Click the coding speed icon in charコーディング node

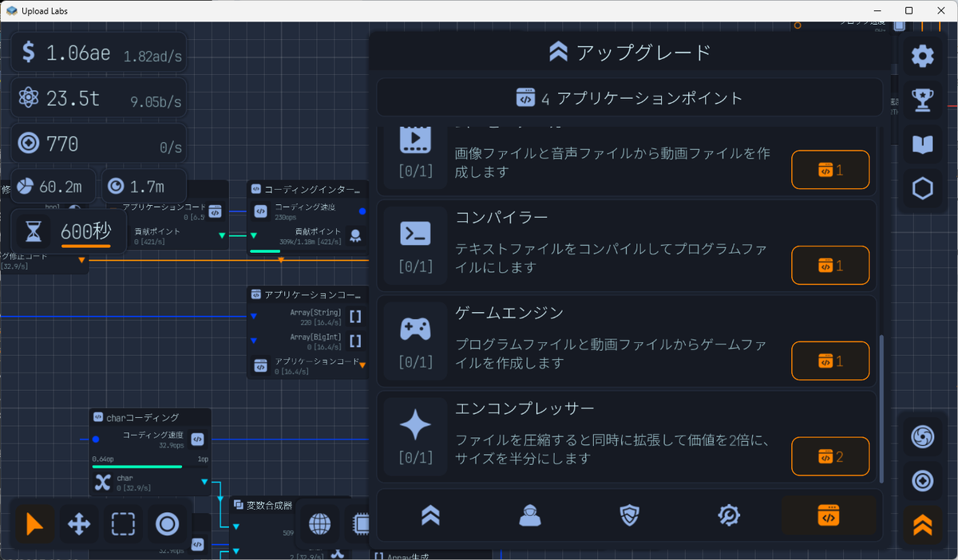coord(197,439)
